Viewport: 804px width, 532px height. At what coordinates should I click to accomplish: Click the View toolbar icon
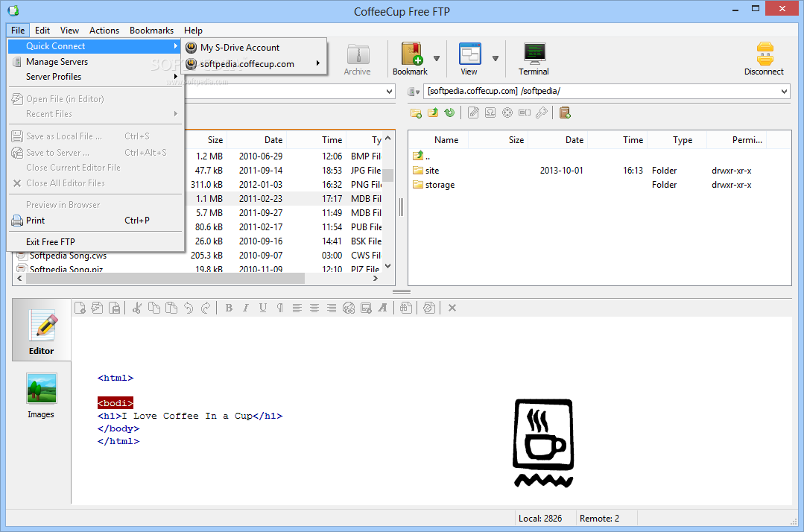coord(469,60)
